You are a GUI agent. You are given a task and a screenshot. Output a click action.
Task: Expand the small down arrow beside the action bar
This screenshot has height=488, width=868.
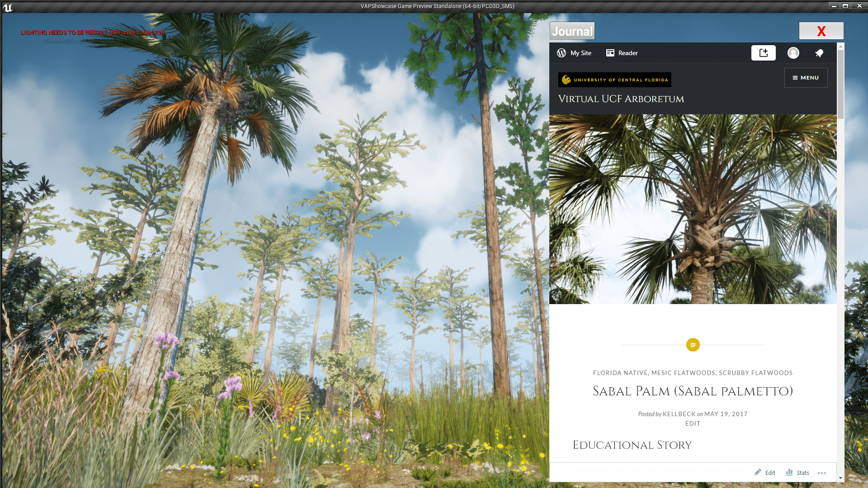[840, 478]
